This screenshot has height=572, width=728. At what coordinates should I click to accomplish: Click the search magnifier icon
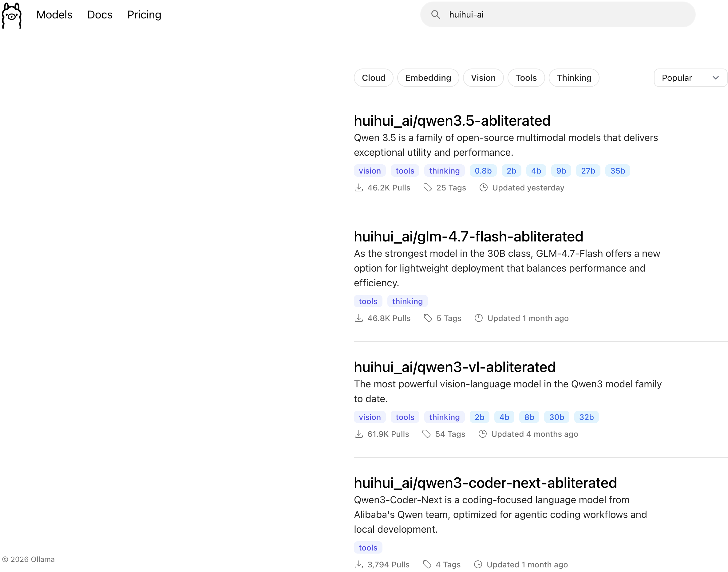[x=435, y=14]
